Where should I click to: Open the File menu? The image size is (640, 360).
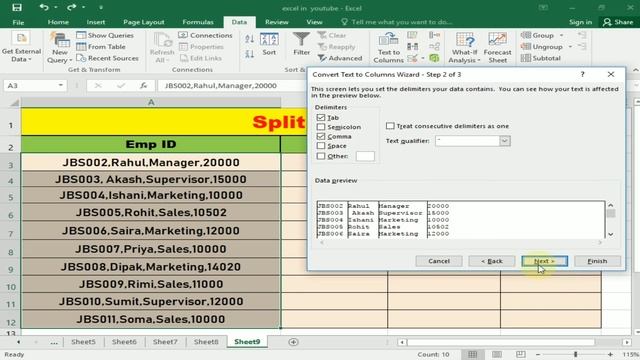[x=18, y=22]
